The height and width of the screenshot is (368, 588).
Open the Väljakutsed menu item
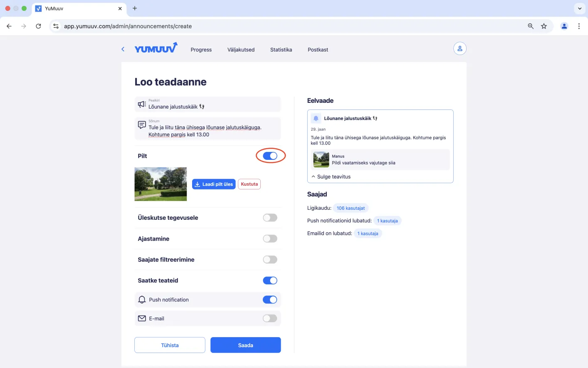(x=241, y=50)
